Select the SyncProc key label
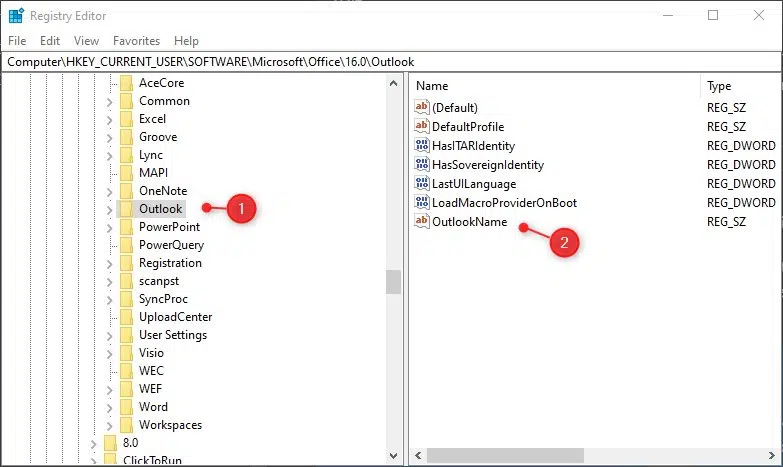The height and width of the screenshot is (467, 783). tap(163, 299)
